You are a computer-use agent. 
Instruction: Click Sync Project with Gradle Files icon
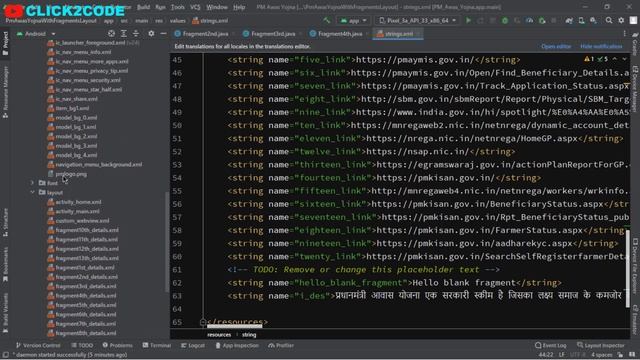pos(569,20)
